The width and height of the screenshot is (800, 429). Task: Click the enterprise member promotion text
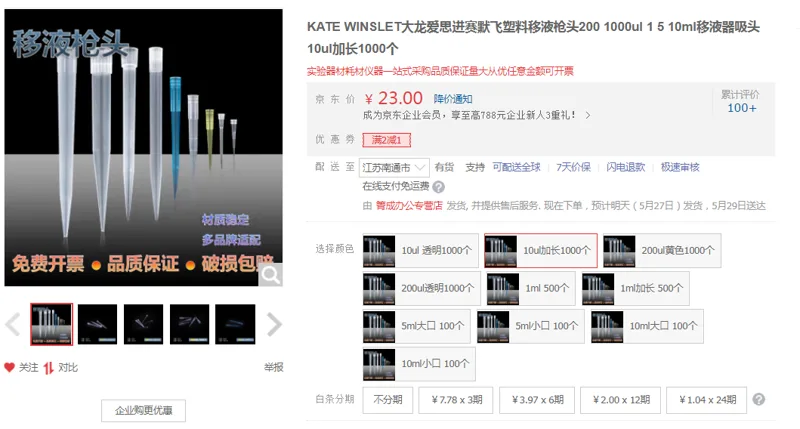[x=469, y=115]
